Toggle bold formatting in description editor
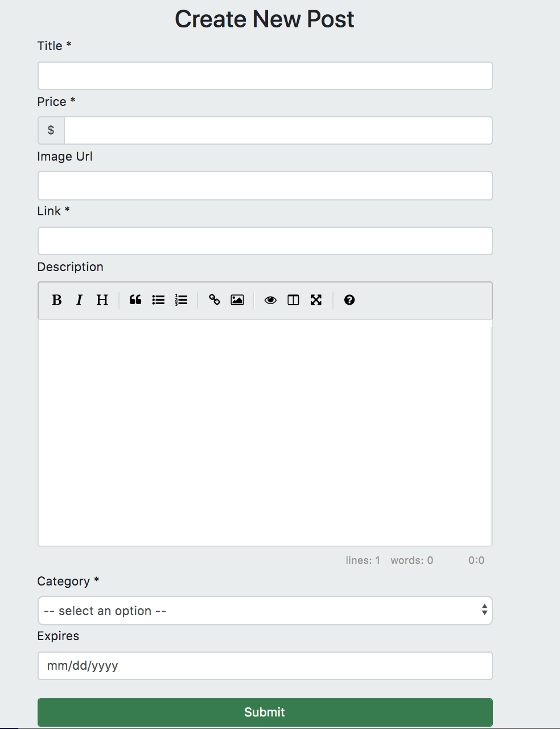Image resolution: width=560 pixels, height=729 pixels. coord(56,300)
